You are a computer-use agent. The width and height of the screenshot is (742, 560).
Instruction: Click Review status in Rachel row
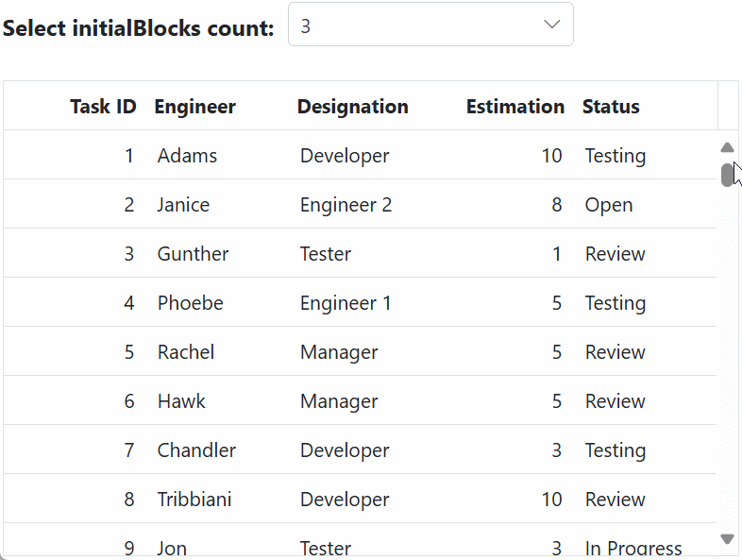(x=615, y=351)
